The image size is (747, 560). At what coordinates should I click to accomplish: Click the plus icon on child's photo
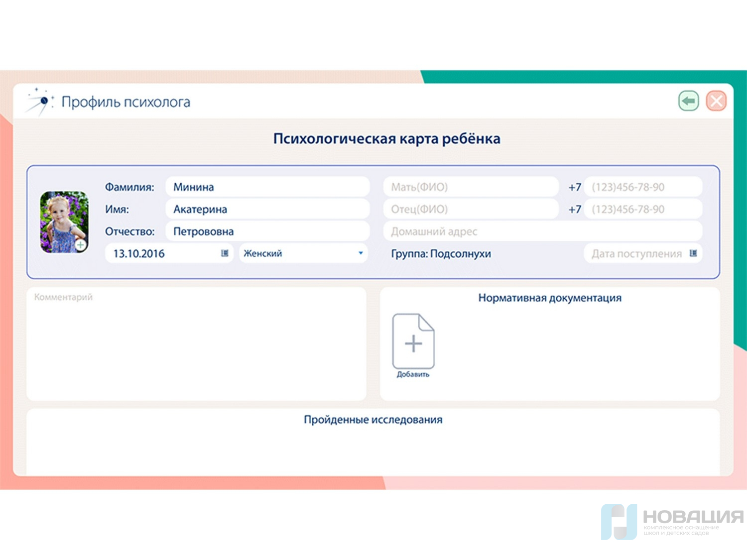(x=80, y=245)
